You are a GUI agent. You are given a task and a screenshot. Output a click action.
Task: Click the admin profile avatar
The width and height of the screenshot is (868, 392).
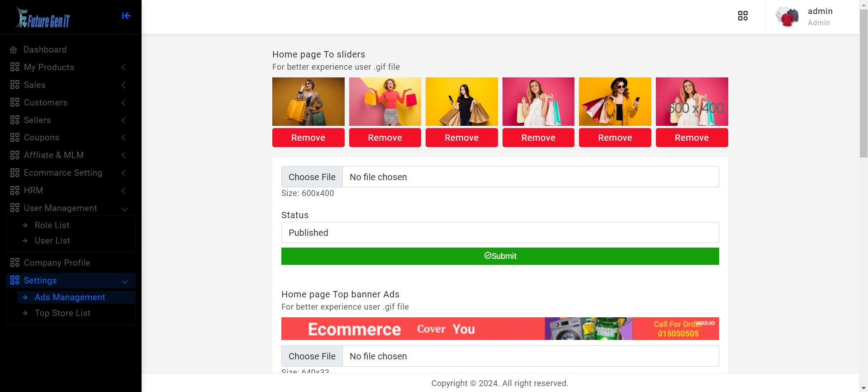pyautogui.click(x=787, y=17)
